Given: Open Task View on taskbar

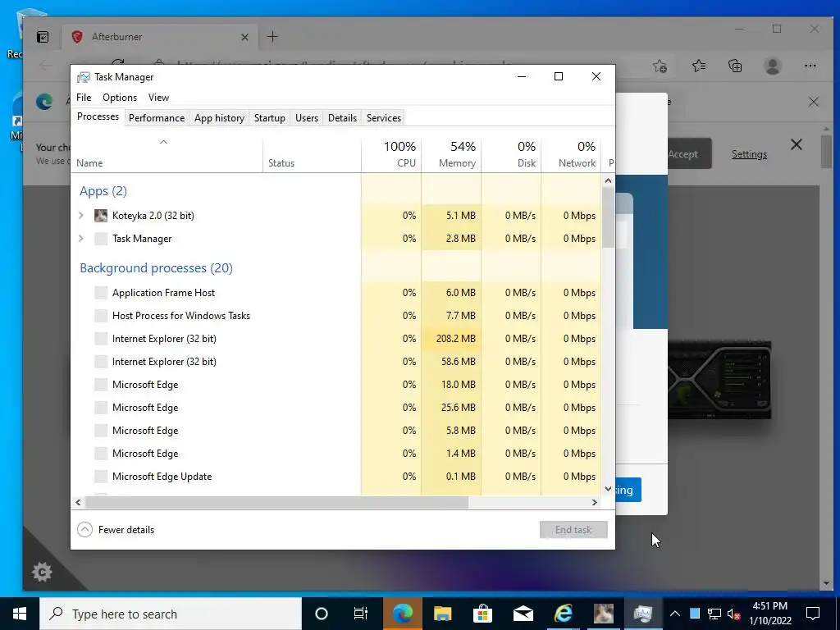Looking at the screenshot, I should (x=361, y=614).
